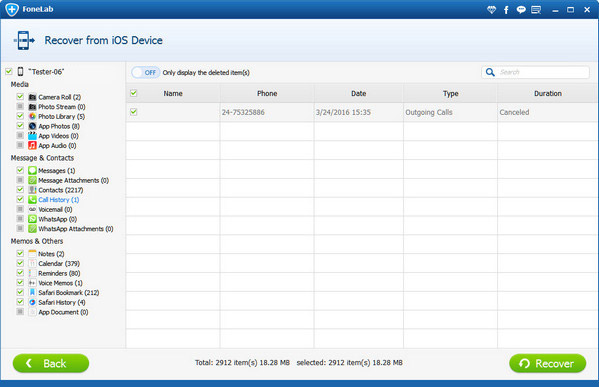The image size is (599, 387).
Task: Uncheck the select-all checkbox in table header
Action: [x=134, y=93]
